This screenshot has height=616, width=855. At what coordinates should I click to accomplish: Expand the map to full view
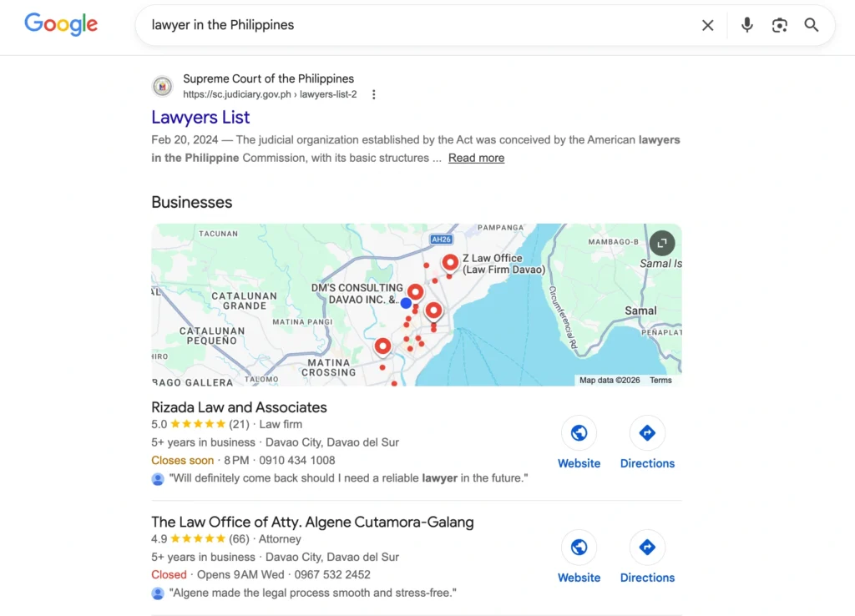pos(661,243)
